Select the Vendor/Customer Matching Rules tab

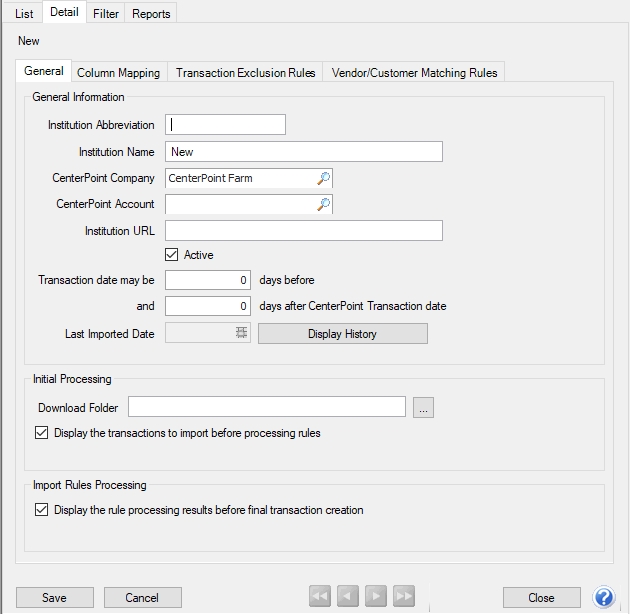point(415,72)
